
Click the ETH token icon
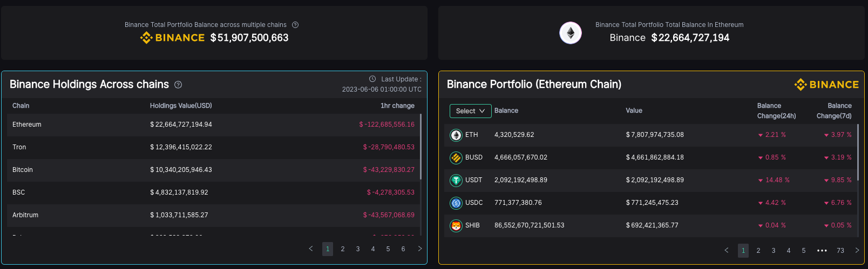click(456, 135)
